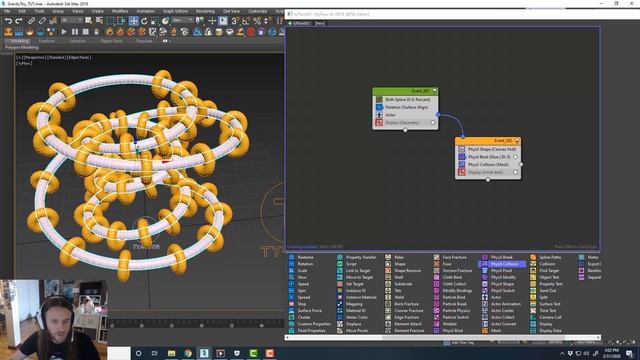
Task: Select the Rotate transform tool
Action: 144,21
